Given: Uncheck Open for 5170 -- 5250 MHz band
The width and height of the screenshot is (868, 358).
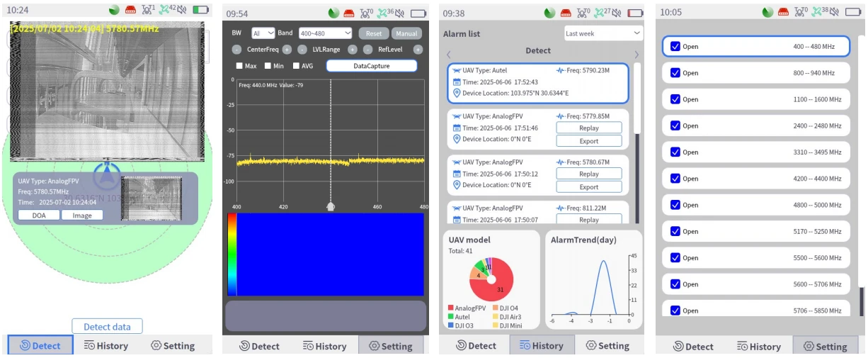Looking at the screenshot, I should [x=675, y=231].
